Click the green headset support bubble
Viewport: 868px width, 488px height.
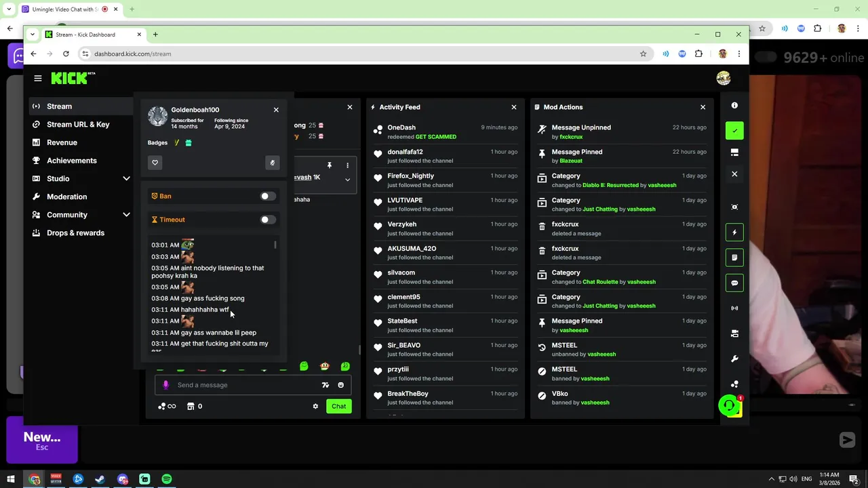coord(729,406)
